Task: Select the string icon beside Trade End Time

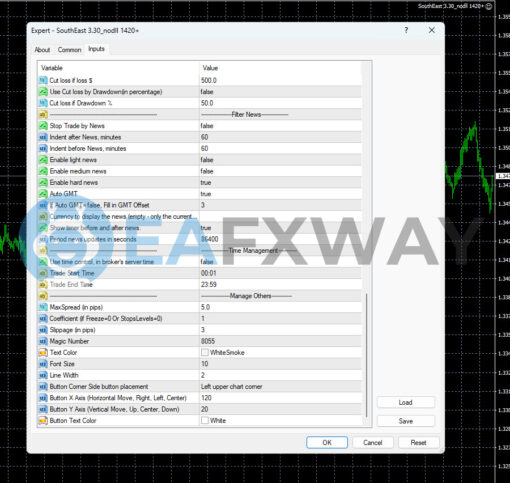Action: (x=43, y=284)
